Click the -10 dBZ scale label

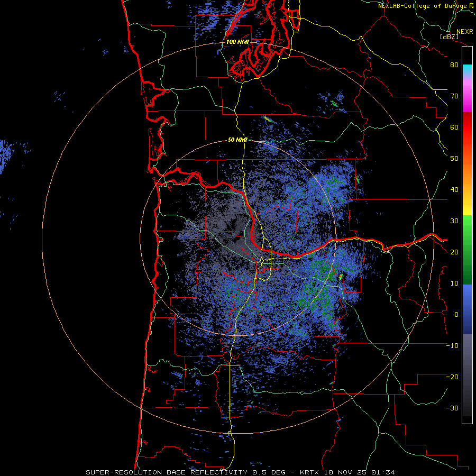coord(452,346)
